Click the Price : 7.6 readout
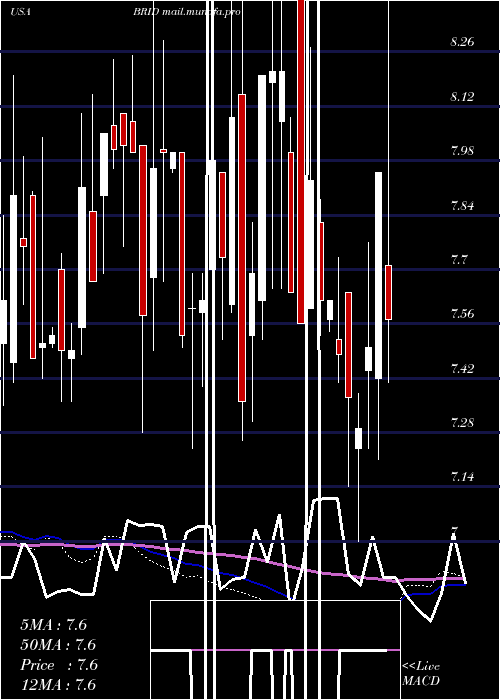The width and height of the screenshot is (500, 700). click(x=58, y=665)
